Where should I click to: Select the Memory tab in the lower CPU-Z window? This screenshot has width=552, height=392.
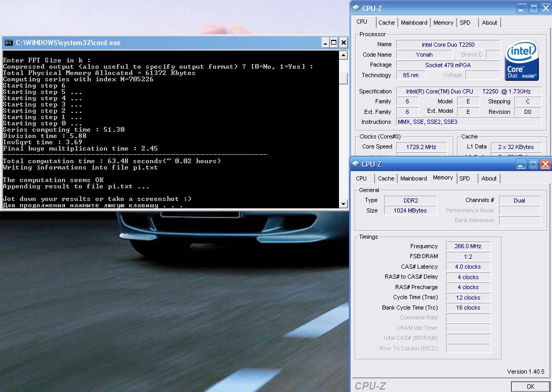pos(443,178)
